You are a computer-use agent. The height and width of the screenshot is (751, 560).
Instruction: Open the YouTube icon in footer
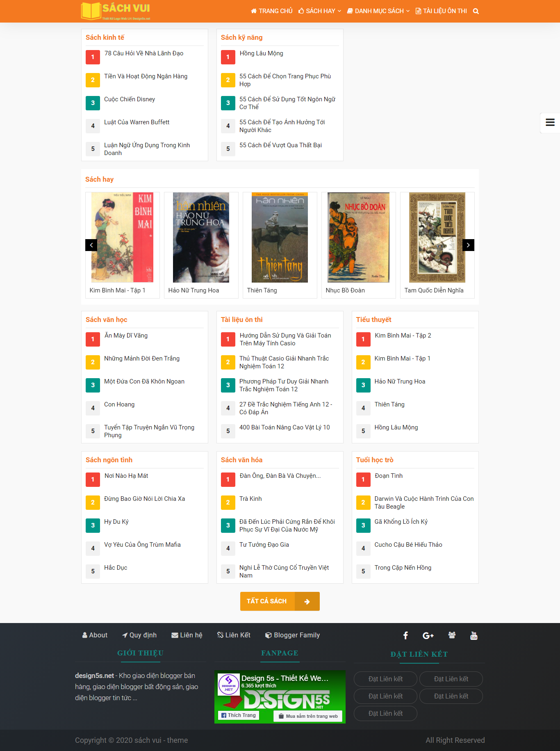(x=474, y=635)
